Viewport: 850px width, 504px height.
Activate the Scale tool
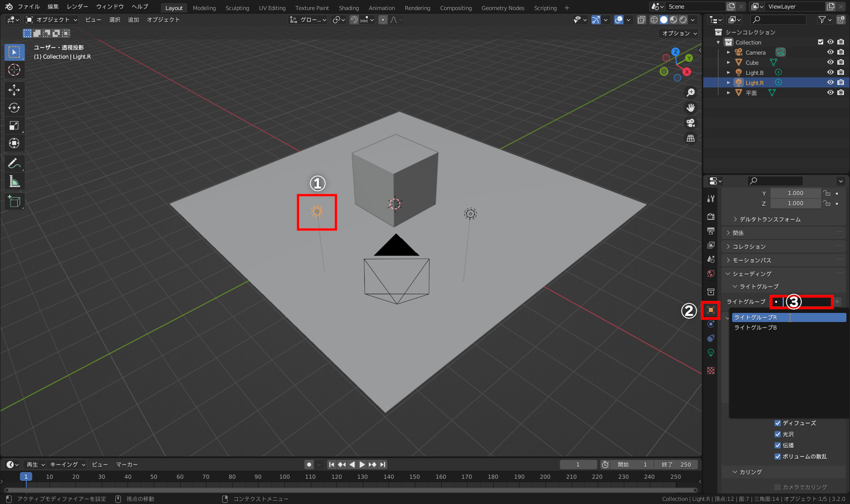14,125
